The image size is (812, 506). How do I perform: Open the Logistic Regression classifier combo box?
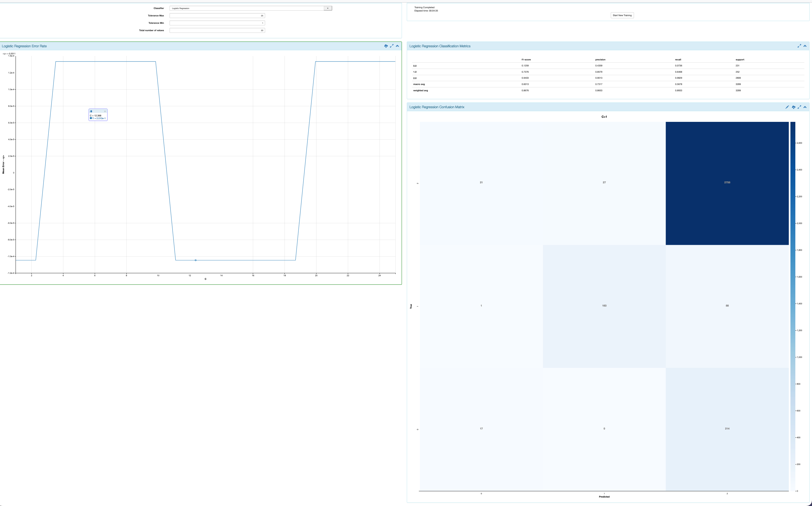tap(251, 8)
